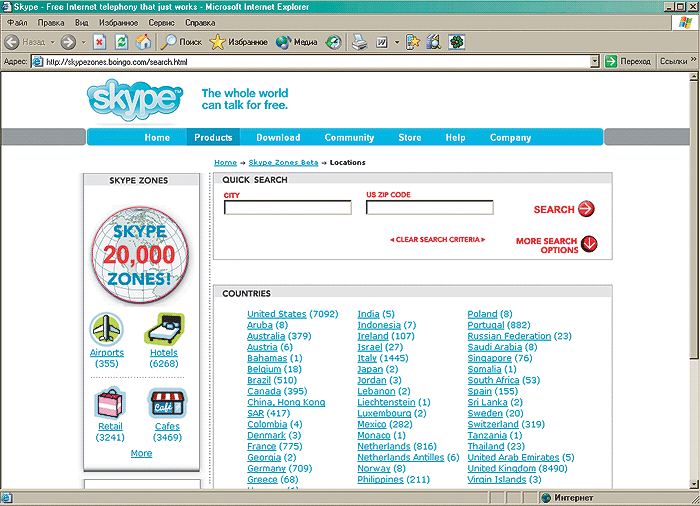This screenshot has width=700, height=506.
Task: Click the Back arrow toolbar button
Action: (x=12, y=42)
